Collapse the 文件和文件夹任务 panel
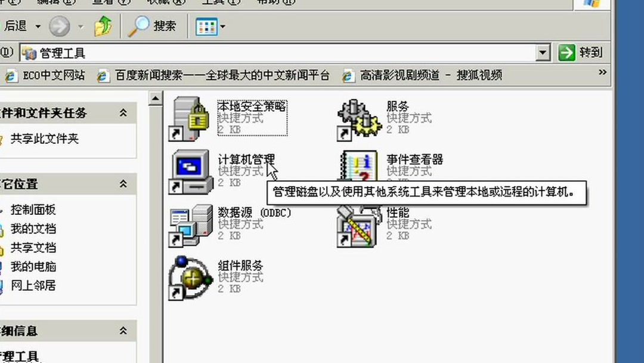 click(123, 113)
